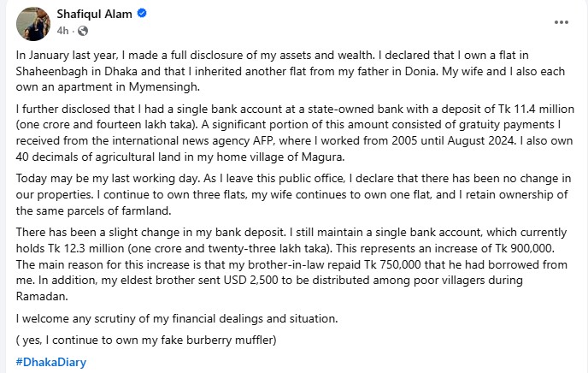Click the 4h post timestamp
The height and width of the screenshot is (373, 588).
pyautogui.click(x=64, y=32)
